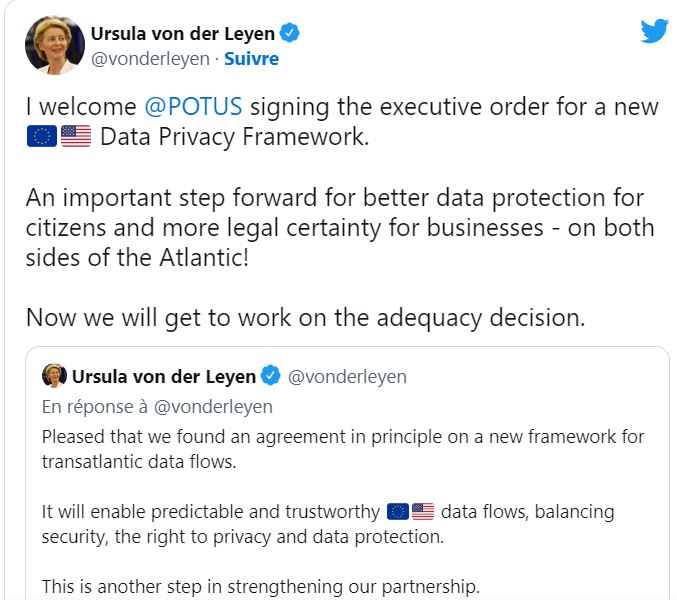Click the "adequacy decision" sentence of the tweet

click(305, 318)
